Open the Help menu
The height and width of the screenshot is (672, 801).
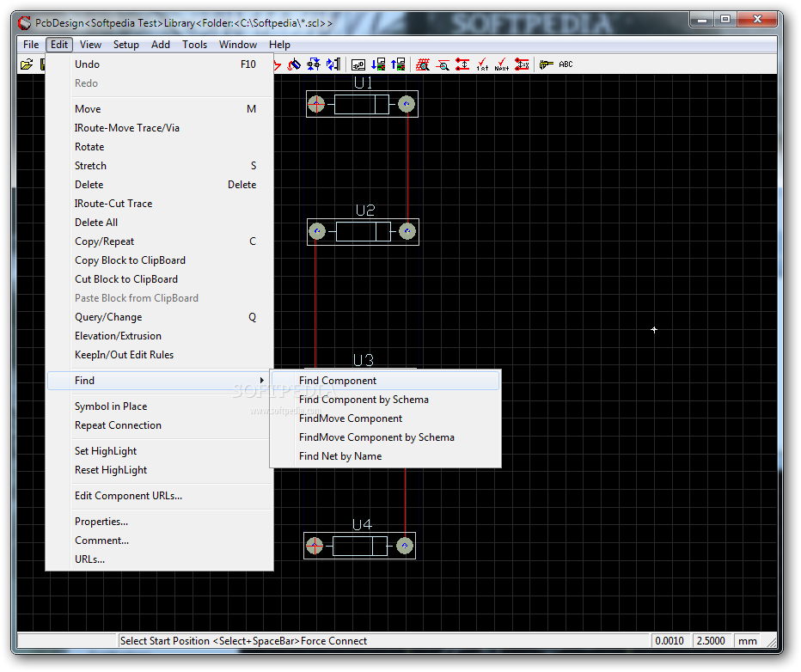[279, 45]
